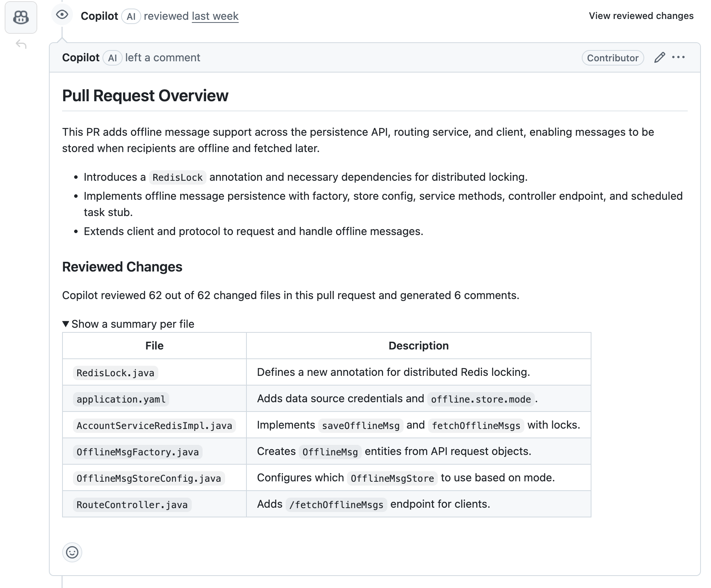The image size is (711, 588).
Task: Click the eye review status icon
Action: pos(62,15)
